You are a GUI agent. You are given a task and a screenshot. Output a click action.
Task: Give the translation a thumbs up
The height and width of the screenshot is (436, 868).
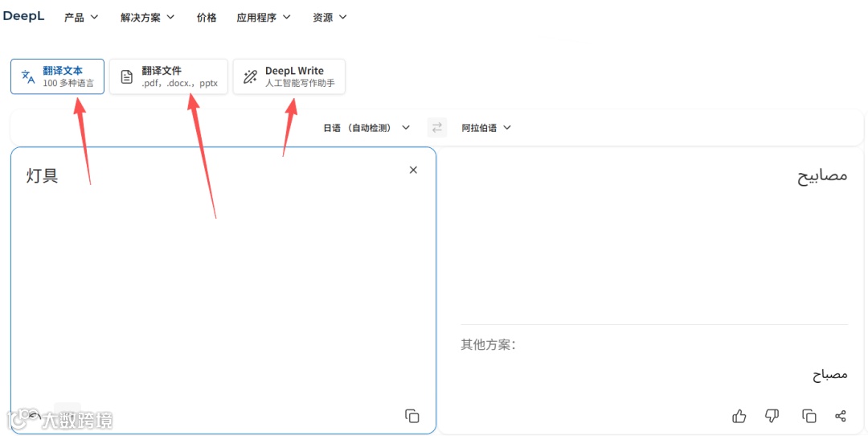click(x=739, y=416)
